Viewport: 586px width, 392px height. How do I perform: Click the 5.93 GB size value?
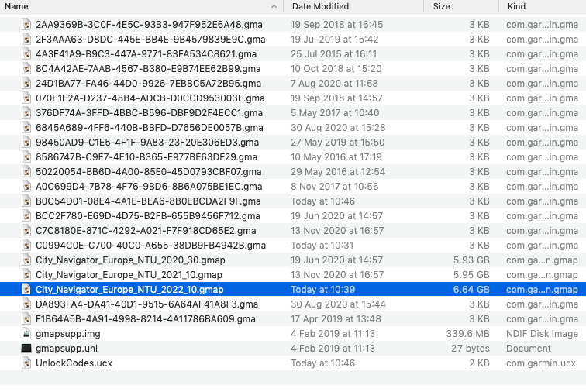pos(471,260)
